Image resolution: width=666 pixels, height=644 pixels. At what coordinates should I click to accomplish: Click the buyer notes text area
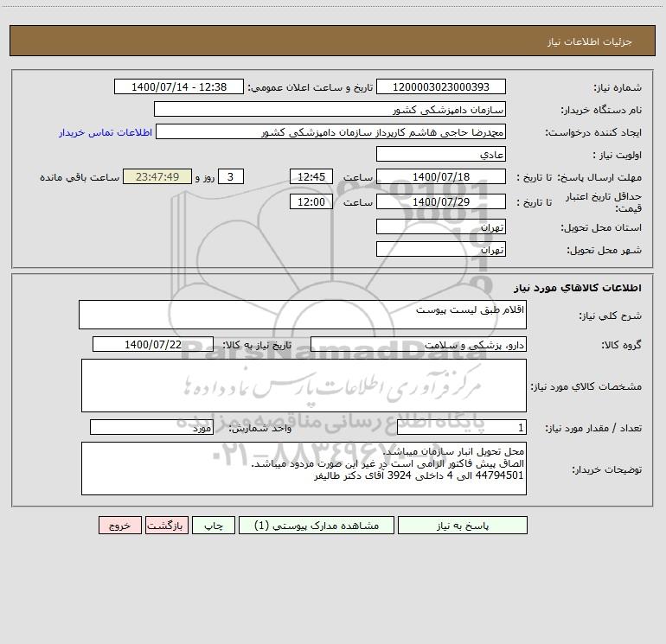point(304,469)
